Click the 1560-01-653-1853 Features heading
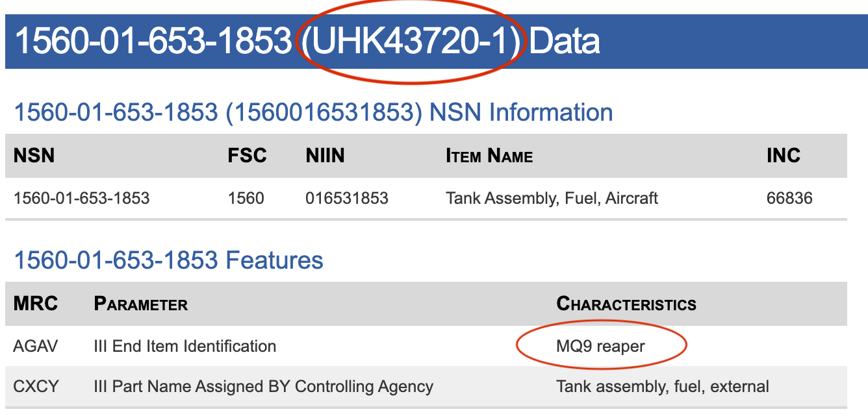The width and height of the screenshot is (868, 418). (168, 260)
